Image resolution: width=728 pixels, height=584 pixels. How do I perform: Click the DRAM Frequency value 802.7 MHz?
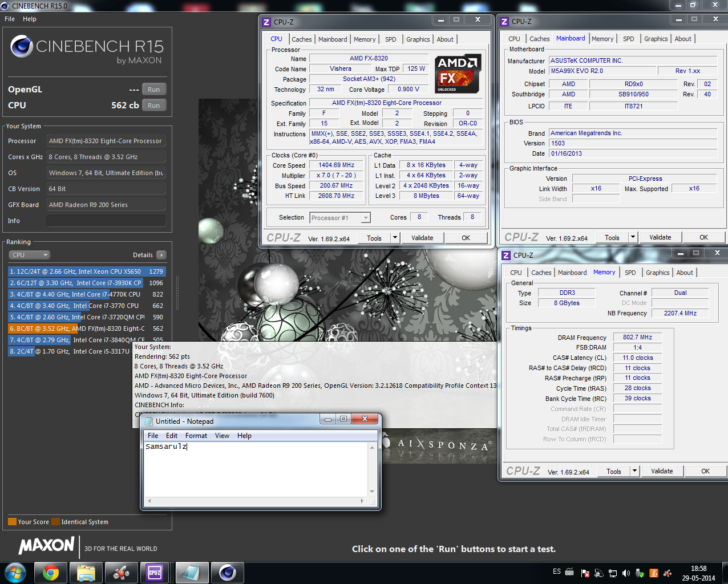tap(637, 338)
